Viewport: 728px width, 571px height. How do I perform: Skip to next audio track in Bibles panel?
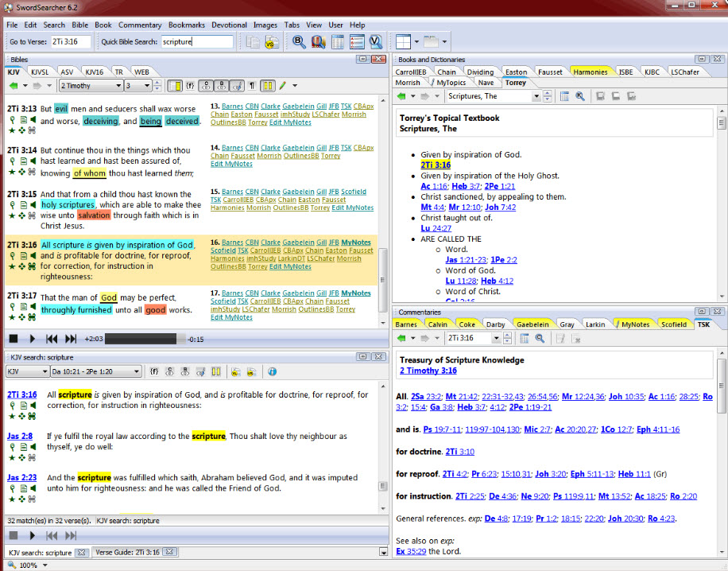coord(71,339)
